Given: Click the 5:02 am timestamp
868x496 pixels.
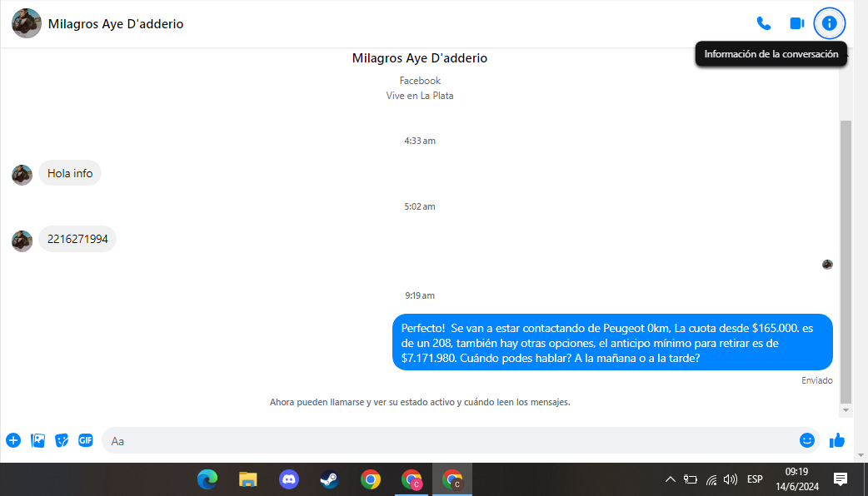Looking at the screenshot, I should [x=420, y=206].
